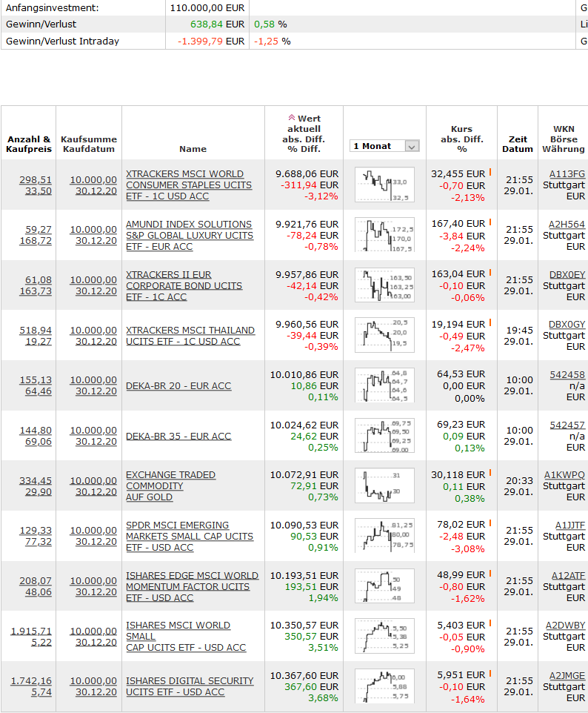Click WKN link A1KWPQ

click(565, 475)
